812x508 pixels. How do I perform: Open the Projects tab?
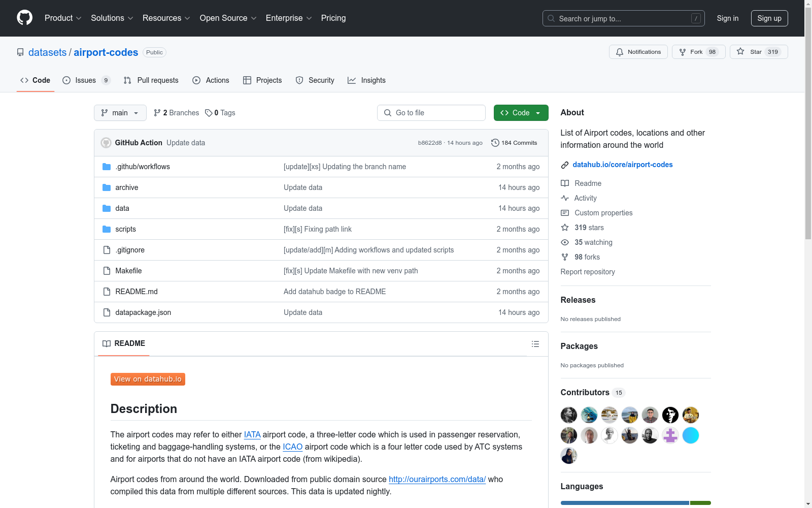(262, 80)
